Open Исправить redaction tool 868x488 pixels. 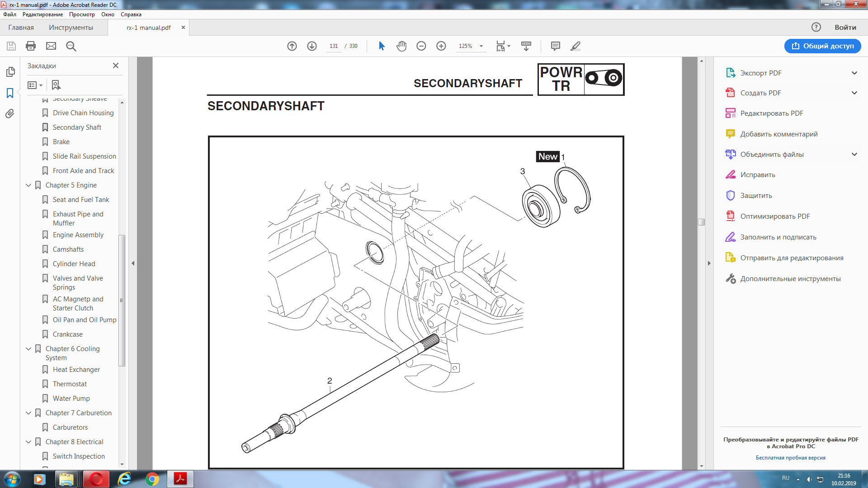(758, 174)
